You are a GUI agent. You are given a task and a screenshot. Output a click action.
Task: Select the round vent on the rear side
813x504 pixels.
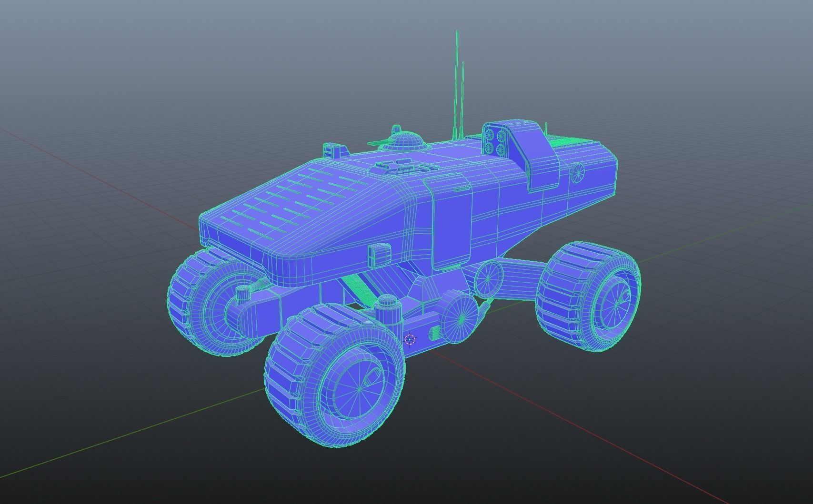tap(578, 172)
